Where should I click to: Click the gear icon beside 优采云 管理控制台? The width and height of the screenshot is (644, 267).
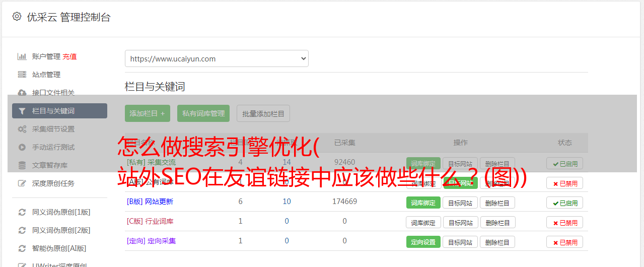(x=17, y=17)
